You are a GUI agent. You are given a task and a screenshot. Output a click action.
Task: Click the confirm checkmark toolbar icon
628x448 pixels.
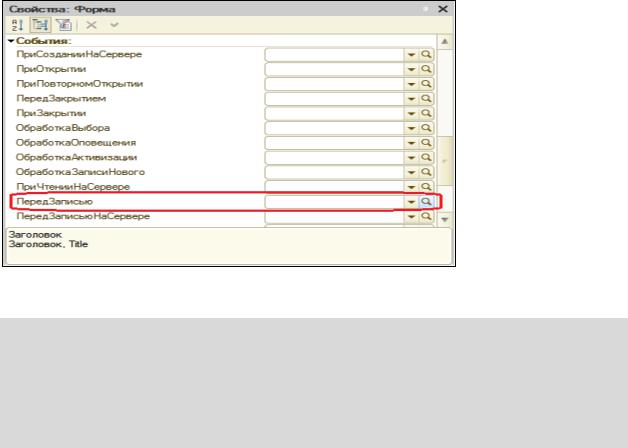tap(114, 25)
